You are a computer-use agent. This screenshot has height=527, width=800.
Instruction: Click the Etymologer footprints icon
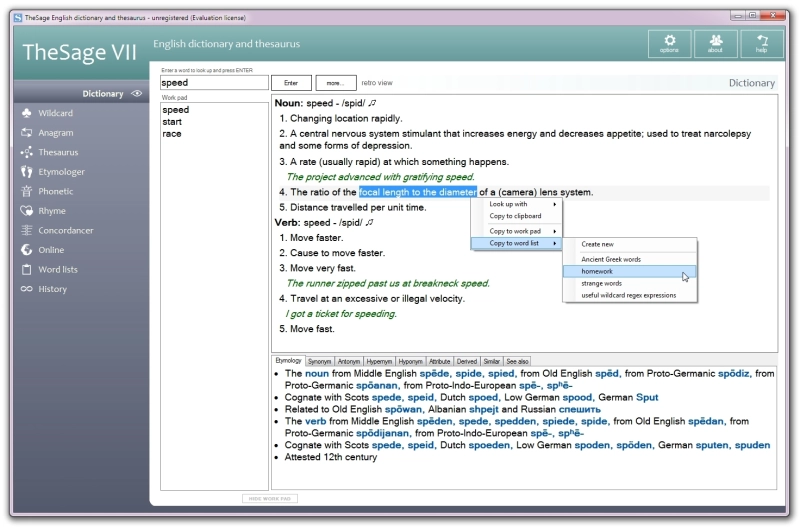(x=27, y=171)
